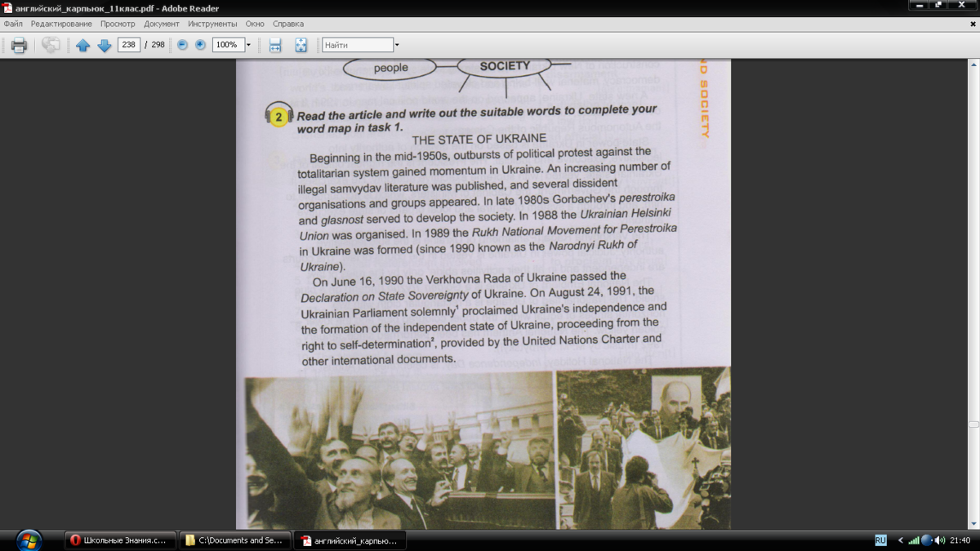Open the Документ menu
This screenshot has height=551, width=980.
click(x=161, y=24)
